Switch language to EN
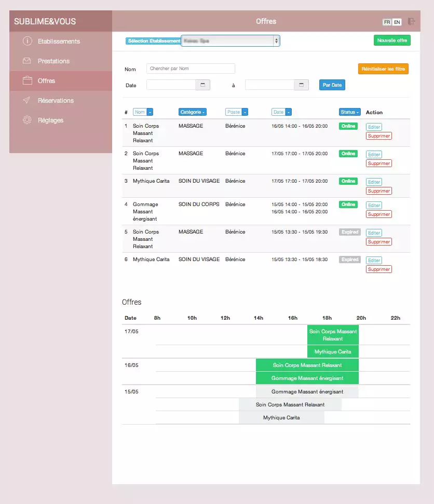Screen dimensions: 434x504 pyautogui.click(x=397, y=22)
